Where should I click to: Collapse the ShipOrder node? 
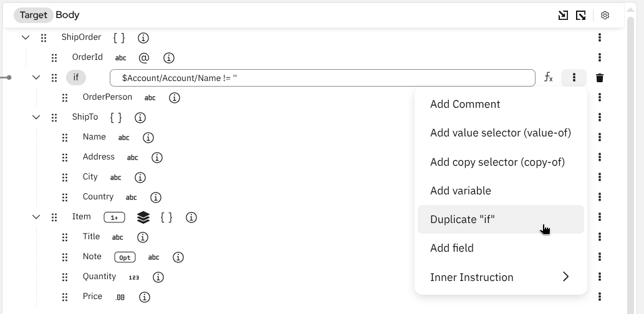click(x=26, y=37)
